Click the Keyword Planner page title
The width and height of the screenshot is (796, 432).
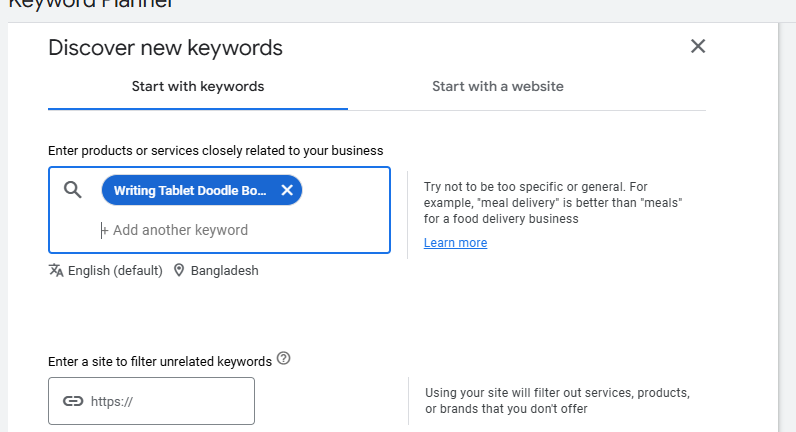tap(90, 4)
